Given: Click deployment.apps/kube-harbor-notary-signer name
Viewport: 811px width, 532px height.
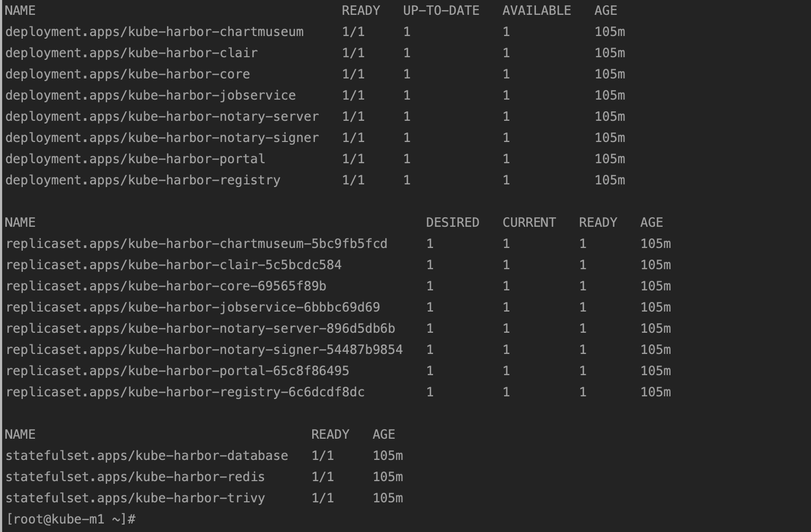Looking at the screenshot, I should 162,138.
